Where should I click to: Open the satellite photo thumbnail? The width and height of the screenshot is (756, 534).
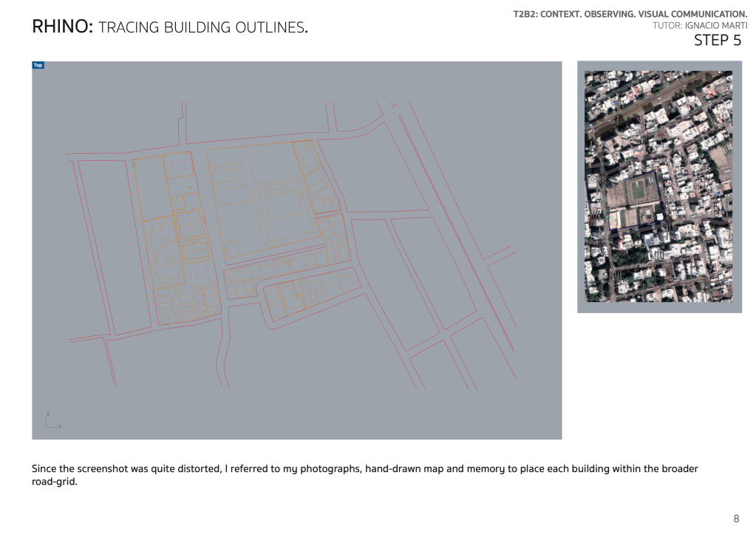(x=658, y=186)
